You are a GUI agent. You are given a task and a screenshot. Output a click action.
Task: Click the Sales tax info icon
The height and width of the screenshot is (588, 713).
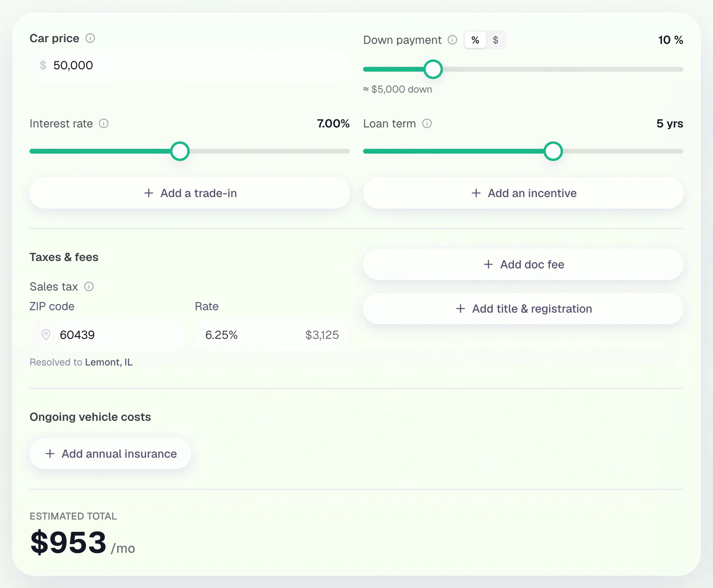pyautogui.click(x=89, y=286)
